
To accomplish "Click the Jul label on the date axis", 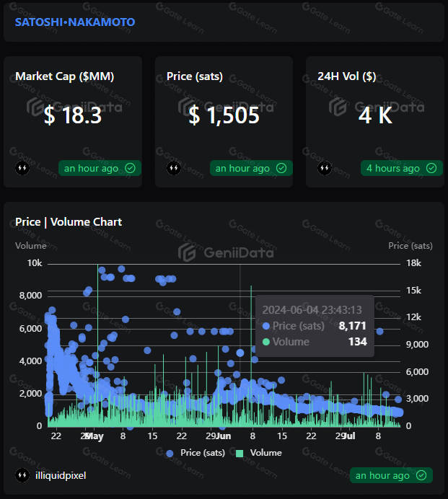I will click(350, 436).
